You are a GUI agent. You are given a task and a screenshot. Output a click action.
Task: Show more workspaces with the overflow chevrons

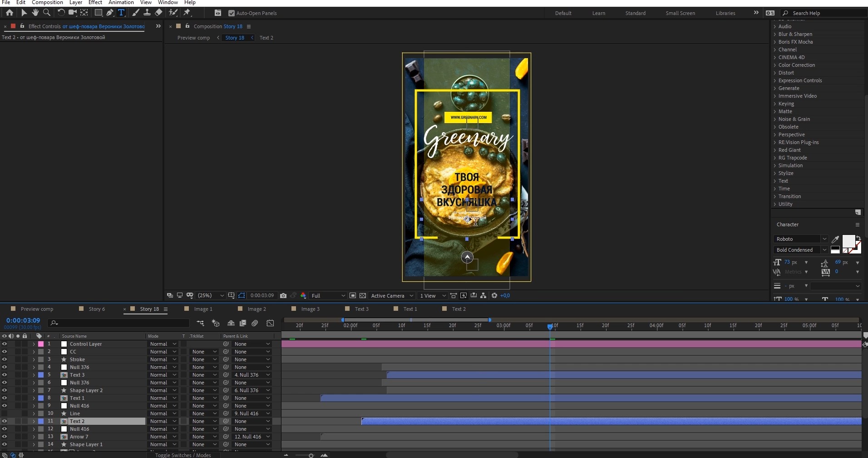756,13
